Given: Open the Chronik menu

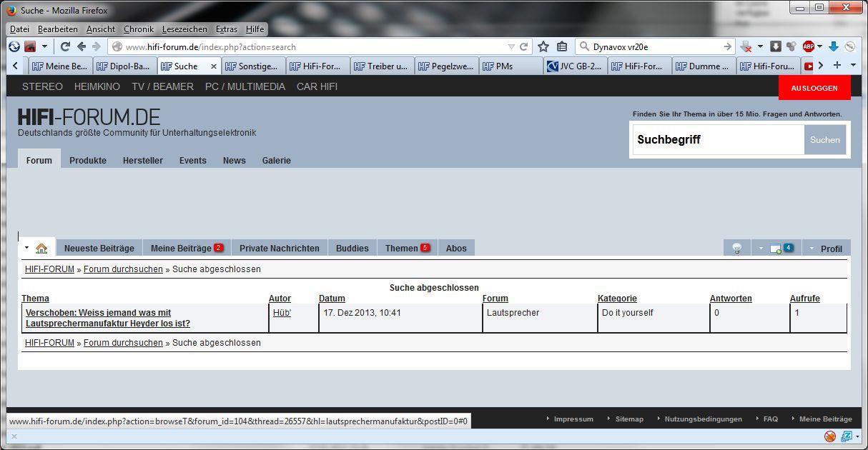Looking at the screenshot, I should [139, 29].
